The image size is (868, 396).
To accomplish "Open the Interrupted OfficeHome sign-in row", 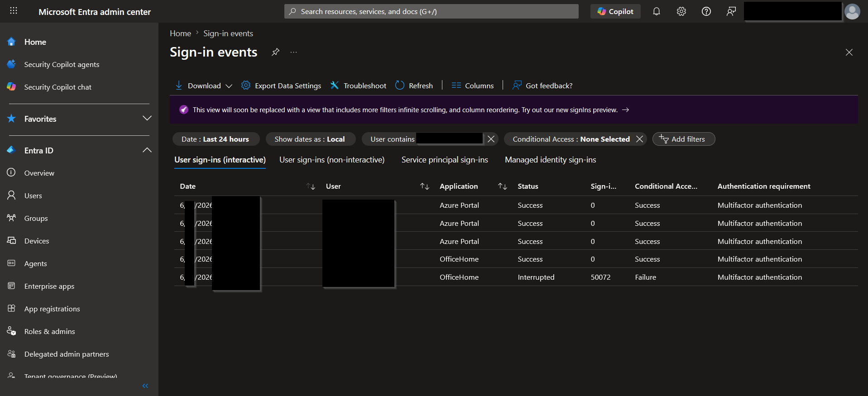I will coord(516,277).
